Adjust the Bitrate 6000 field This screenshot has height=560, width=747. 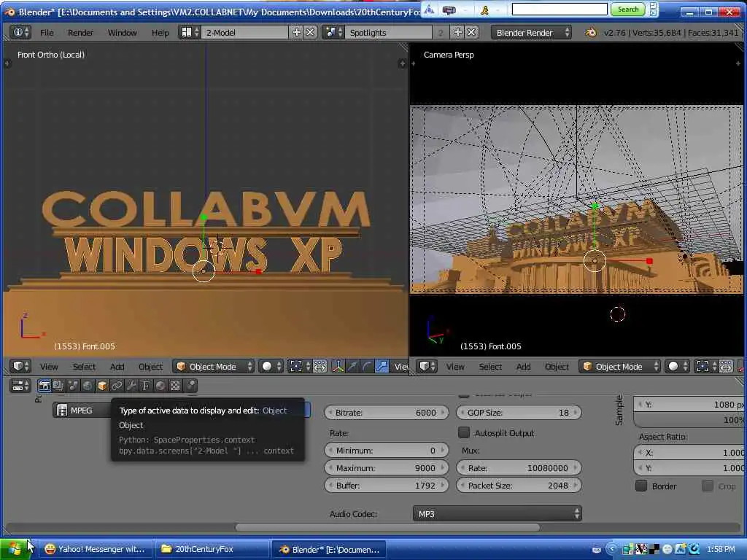[x=387, y=413]
